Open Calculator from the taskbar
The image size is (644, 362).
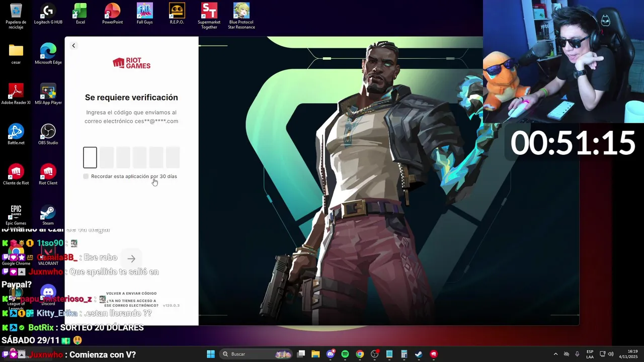[404, 354]
